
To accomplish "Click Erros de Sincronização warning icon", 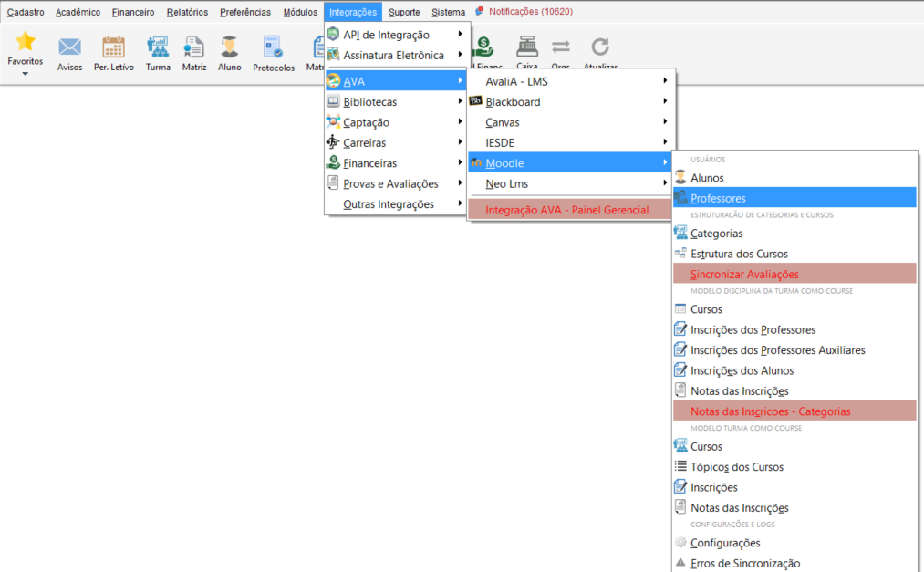I will pyautogui.click(x=680, y=562).
